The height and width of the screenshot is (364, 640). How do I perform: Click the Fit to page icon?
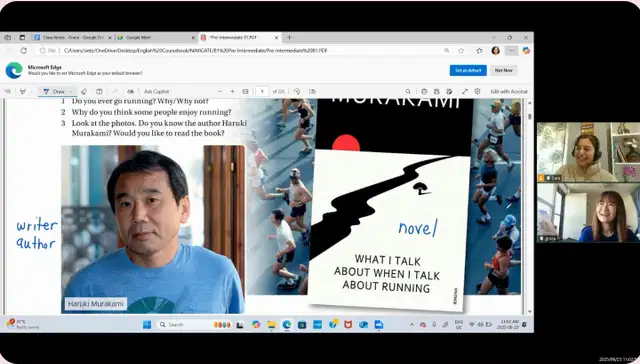(245, 91)
